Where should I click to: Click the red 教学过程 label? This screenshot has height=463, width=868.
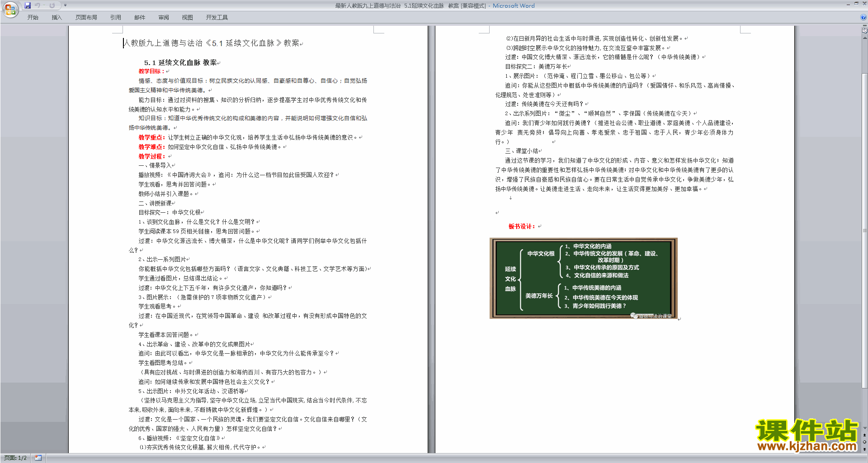[x=151, y=156]
